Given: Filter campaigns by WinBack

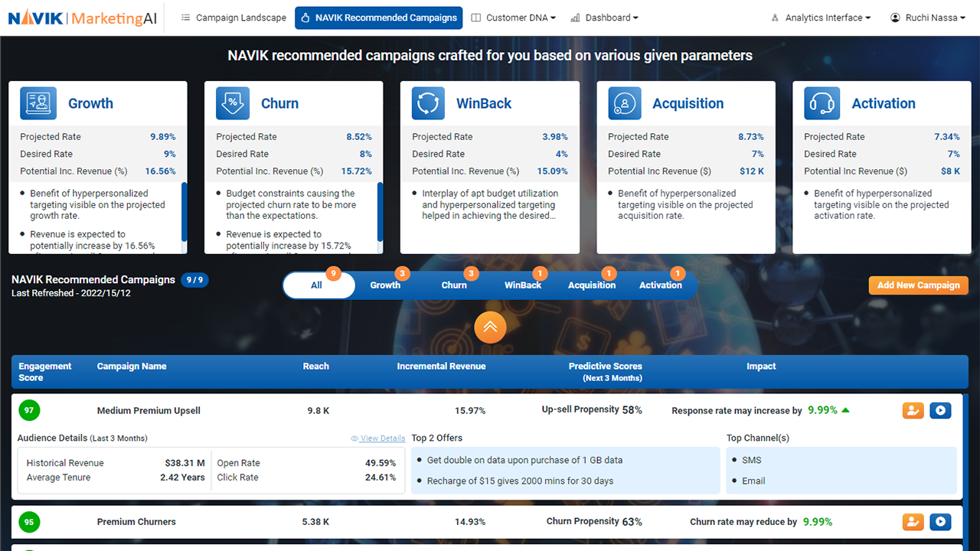Looking at the screenshot, I should (523, 285).
